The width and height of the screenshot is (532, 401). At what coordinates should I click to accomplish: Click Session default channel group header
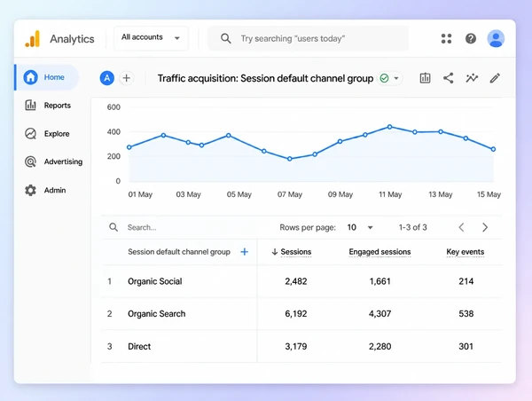point(179,252)
